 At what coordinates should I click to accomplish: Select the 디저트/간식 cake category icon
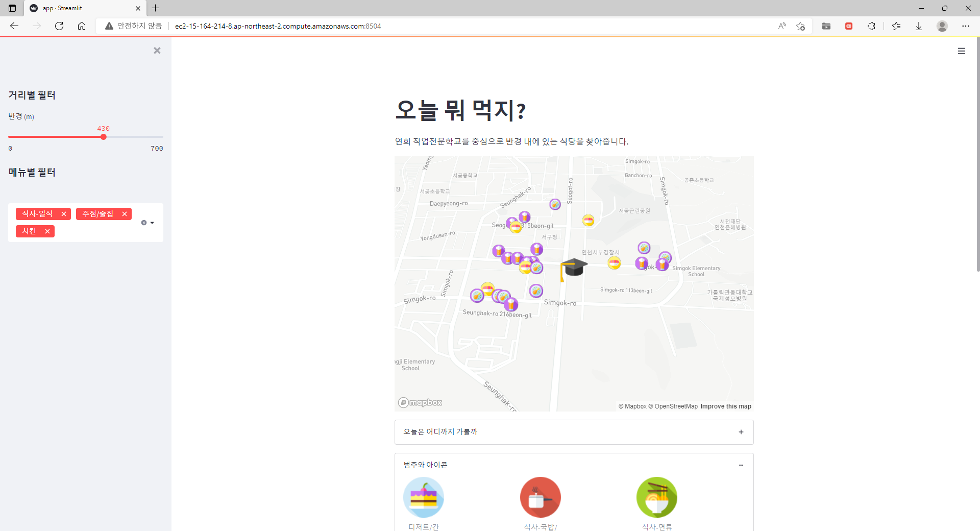423,497
